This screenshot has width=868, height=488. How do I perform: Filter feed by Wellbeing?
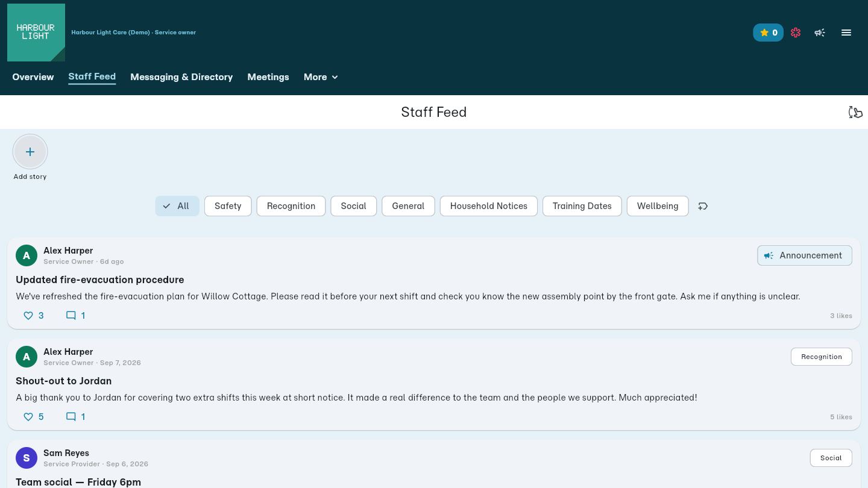click(x=658, y=206)
